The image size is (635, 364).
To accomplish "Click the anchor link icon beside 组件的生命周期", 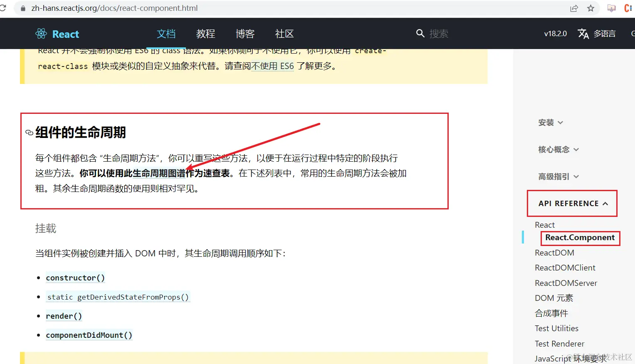I will click(29, 133).
